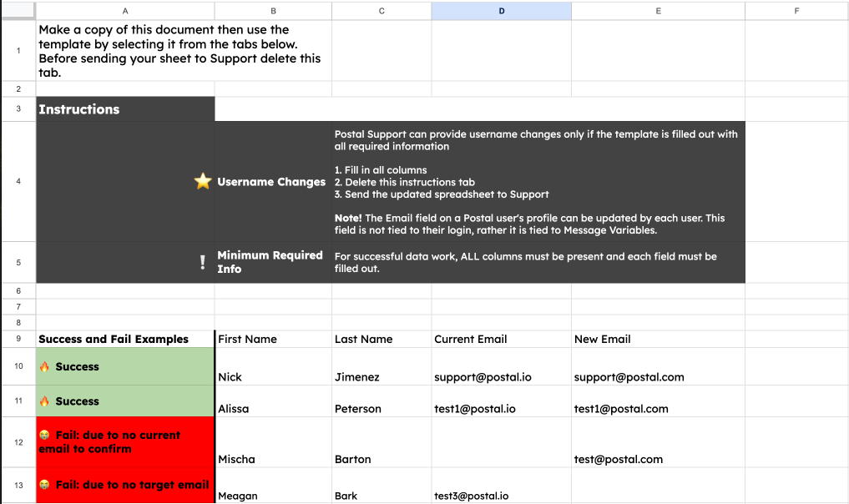Click the fire emoji in row 10 Success cell

click(x=45, y=367)
